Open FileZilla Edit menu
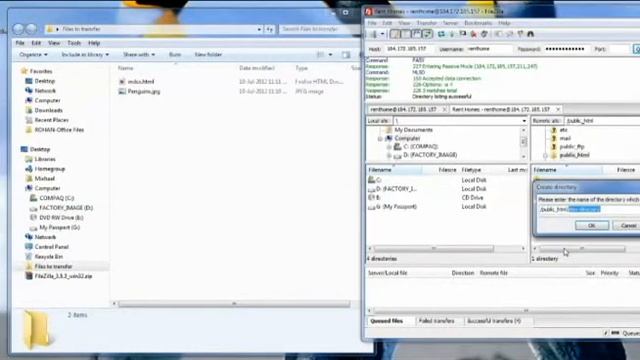Screen dimensions: 640x360 point(387,23)
